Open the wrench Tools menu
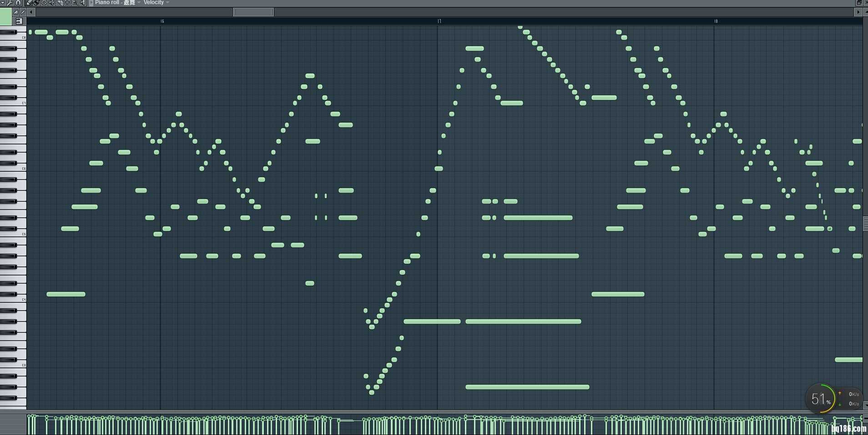This screenshot has width=868, height=435. click(10, 2)
